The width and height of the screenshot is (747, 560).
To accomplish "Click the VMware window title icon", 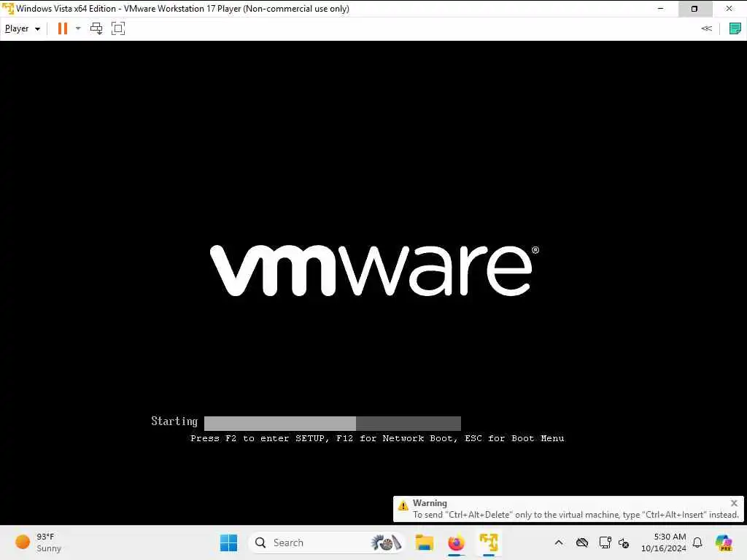I will coord(7,9).
